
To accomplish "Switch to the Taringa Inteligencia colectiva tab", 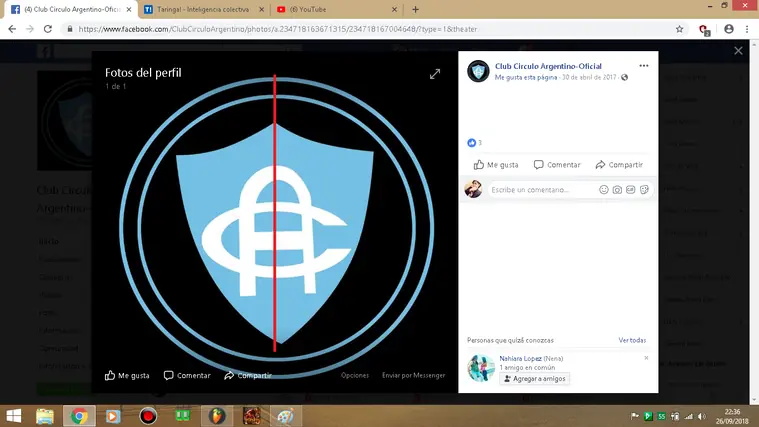I will point(203,9).
